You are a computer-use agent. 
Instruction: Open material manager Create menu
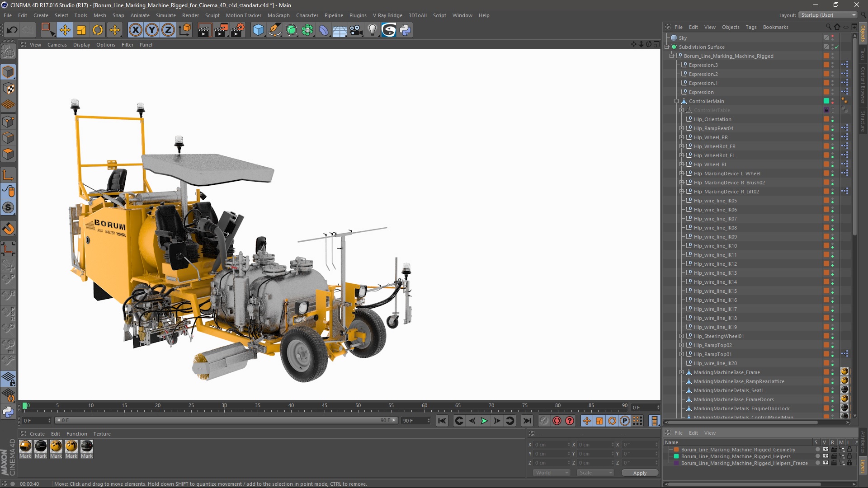[37, 434]
